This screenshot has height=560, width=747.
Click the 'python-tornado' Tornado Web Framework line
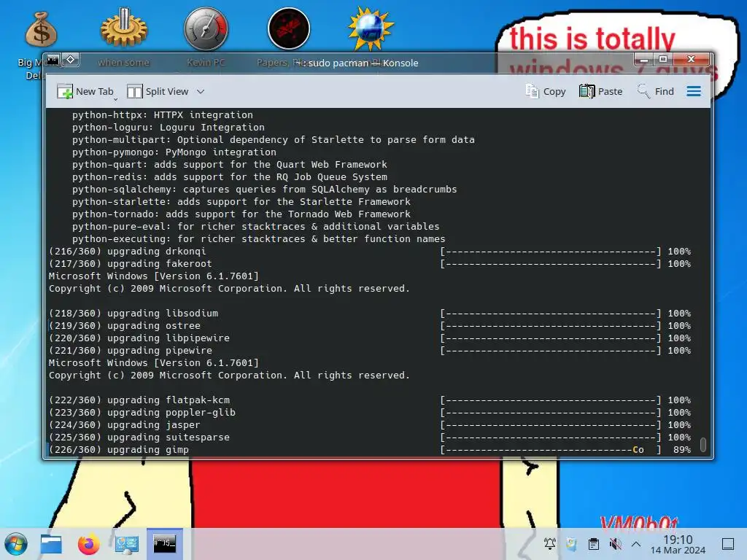click(241, 214)
